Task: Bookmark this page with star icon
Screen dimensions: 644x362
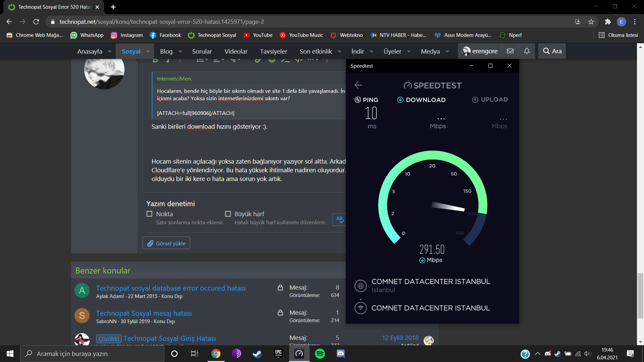Action: [x=591, y=22]
